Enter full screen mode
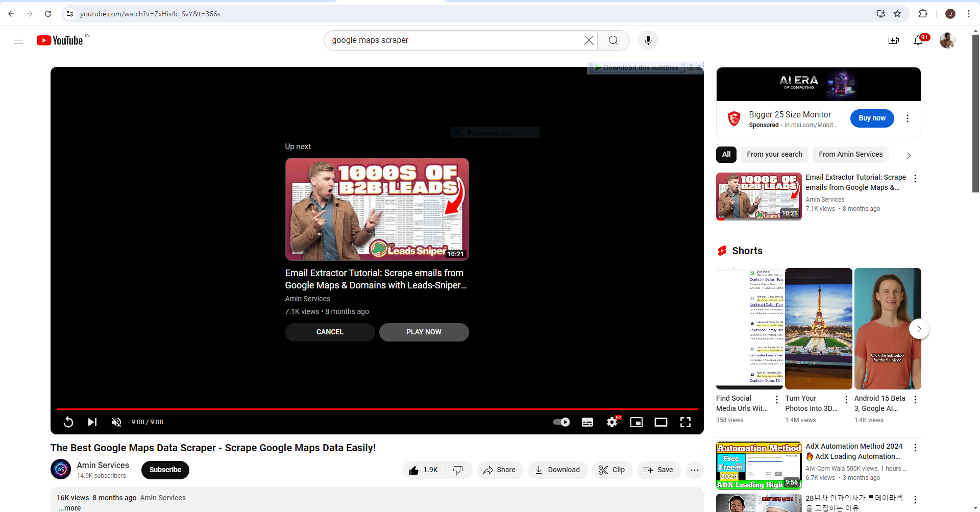980x512 pixels. [x=685, y=422]
